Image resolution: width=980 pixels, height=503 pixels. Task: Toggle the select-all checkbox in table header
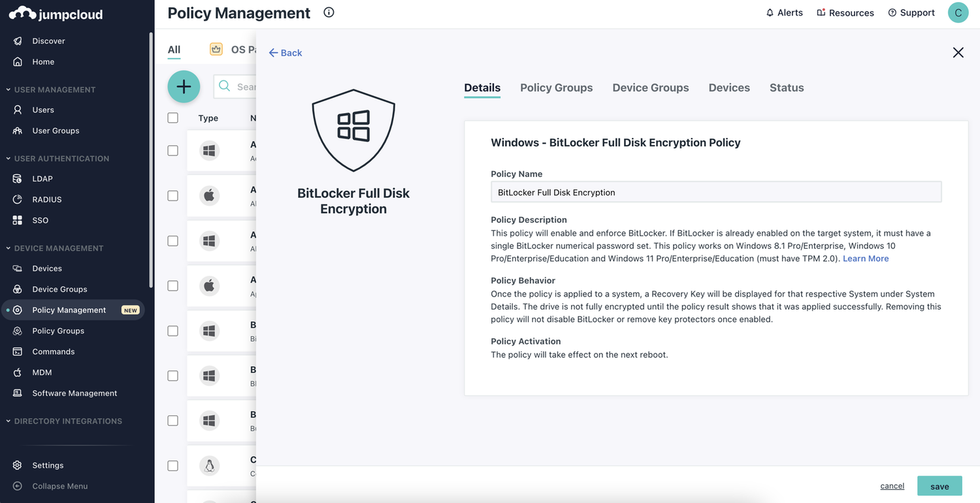172,118
